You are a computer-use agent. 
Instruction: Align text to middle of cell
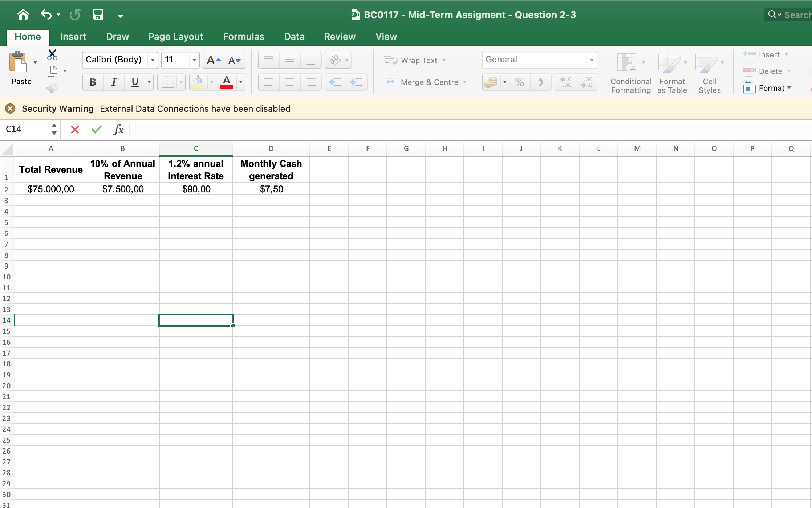click(290, 60)
